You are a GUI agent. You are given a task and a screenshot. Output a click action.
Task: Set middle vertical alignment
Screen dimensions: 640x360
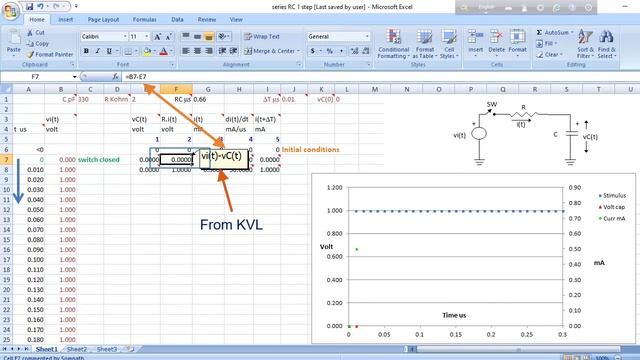tap(197, 37)
